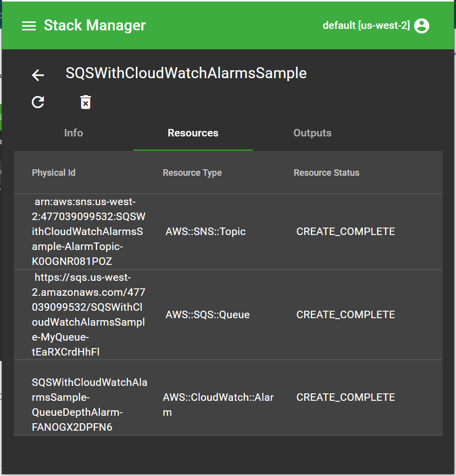The image size is (456, 476).
Task: Refresh the stack details
Action: coord(38,102)
